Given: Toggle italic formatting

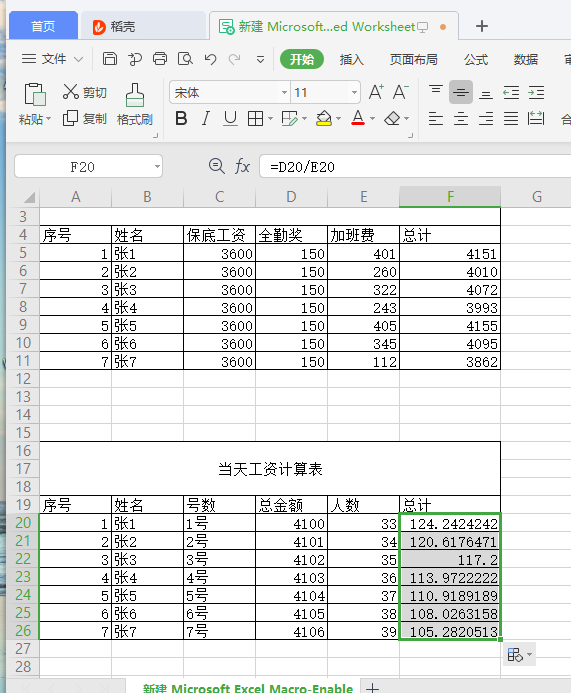Looking at the screenshot, I should (x=206, y=118).
